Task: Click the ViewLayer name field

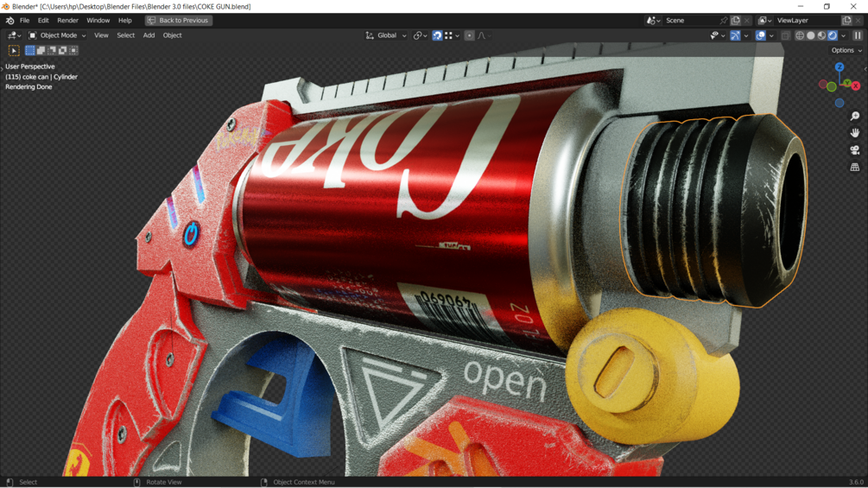Action: point(807,21)
